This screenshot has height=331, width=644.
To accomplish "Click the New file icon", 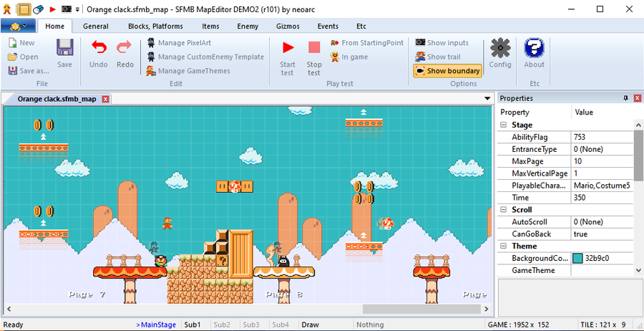I will tap(13, 43).
